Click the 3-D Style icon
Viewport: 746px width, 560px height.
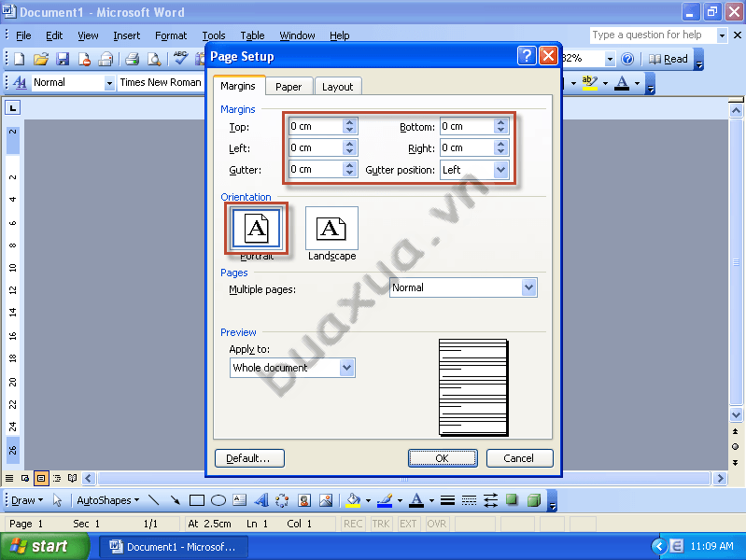point(534,500)
